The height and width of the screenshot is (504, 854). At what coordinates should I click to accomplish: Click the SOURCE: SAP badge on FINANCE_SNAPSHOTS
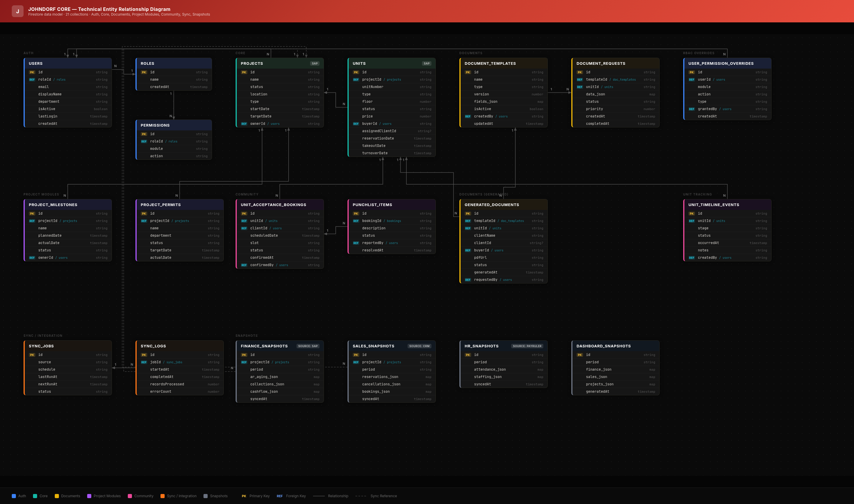308,346
